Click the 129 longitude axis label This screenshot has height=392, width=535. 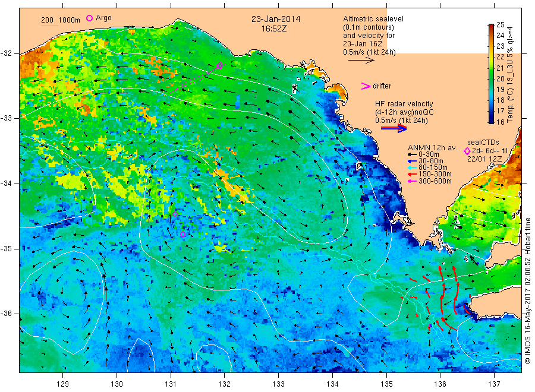(x=63, y=384)
